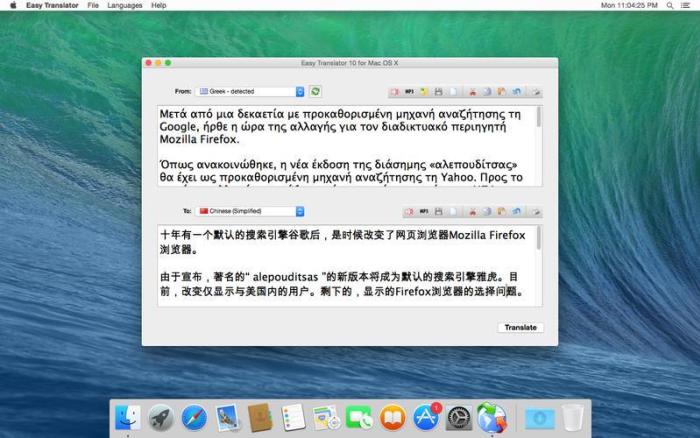This screenshot has width=700, height=438.
Task: Open Launchpad from the Dock
Action: pyautogui.click(x=161, y=418)
